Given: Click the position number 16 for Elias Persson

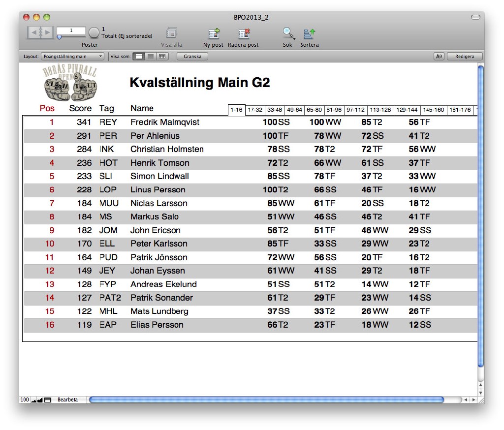Looking at the screenshot, I should pyautogui.click(x=50, y=325).
